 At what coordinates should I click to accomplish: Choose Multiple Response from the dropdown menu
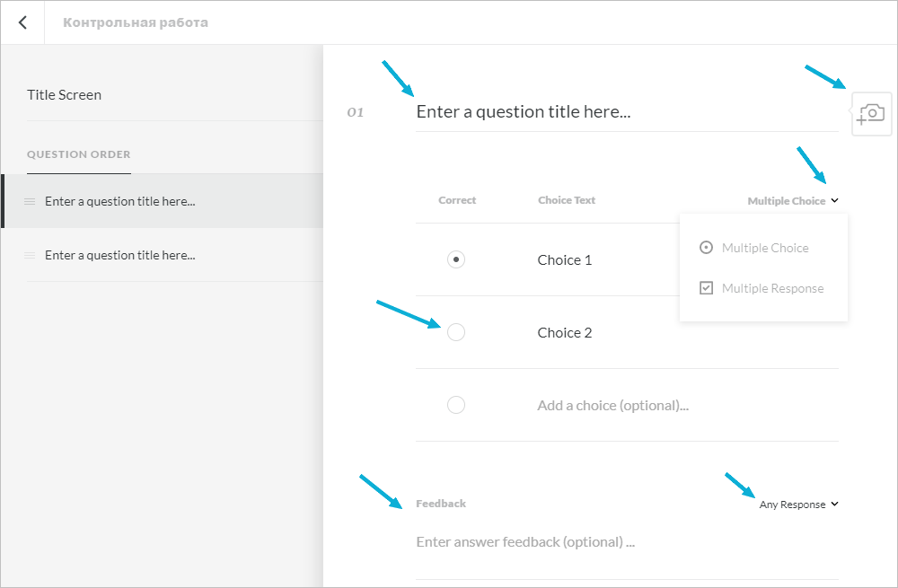coord(772,288)
